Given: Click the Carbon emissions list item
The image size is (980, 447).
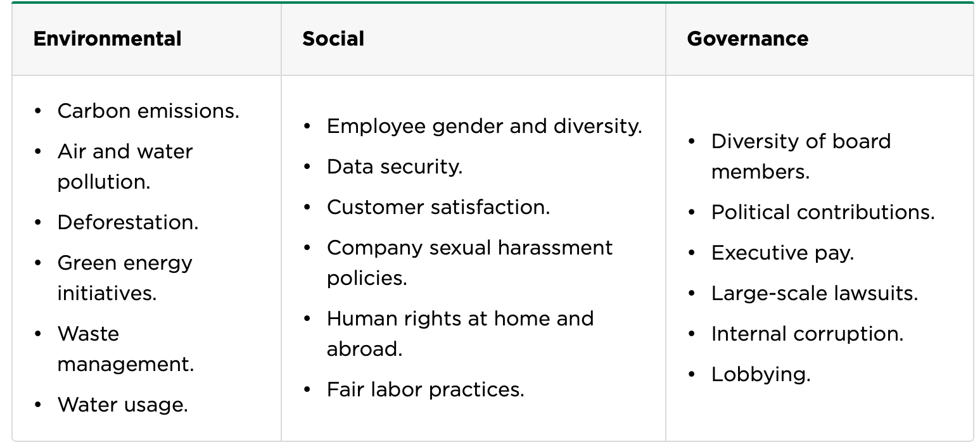Looking at the screenshot, I should pos(148,111).
